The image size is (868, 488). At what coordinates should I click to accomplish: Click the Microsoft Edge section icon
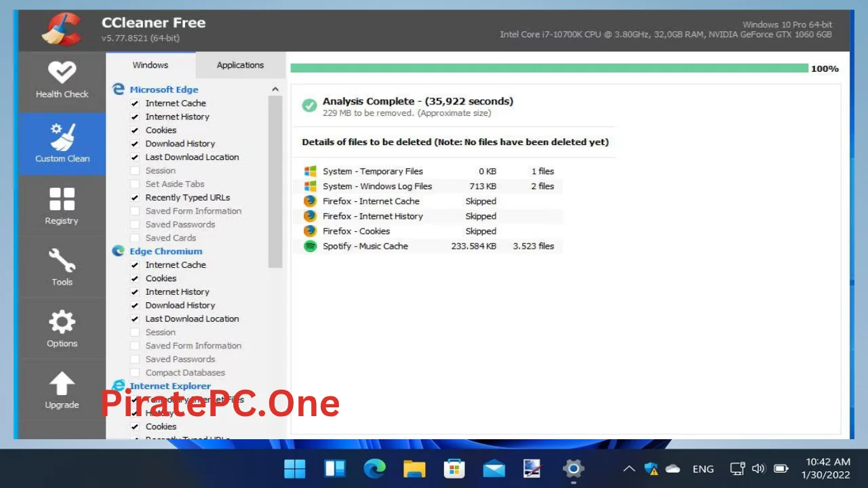119,89
